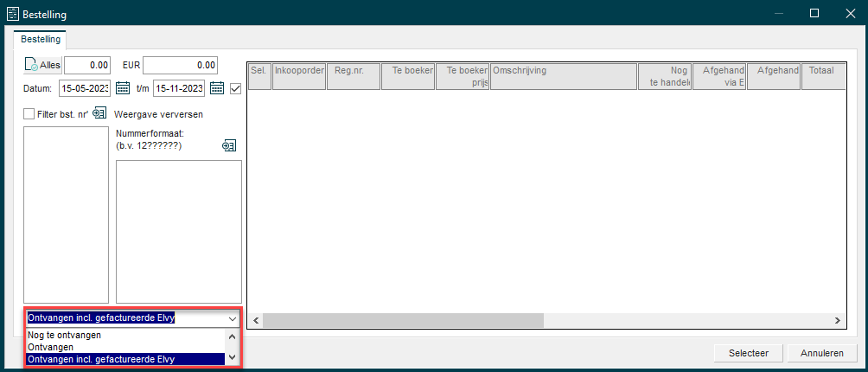Click the import icon beside Nummerformaat
This screenshot has width=868, height=372.
pos(229,145)
